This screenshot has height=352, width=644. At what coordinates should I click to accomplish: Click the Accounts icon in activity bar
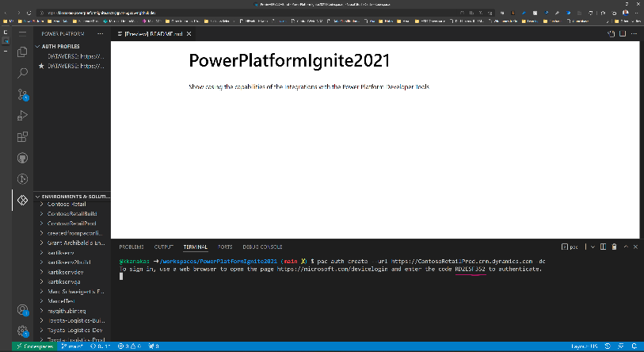[23, 310]
